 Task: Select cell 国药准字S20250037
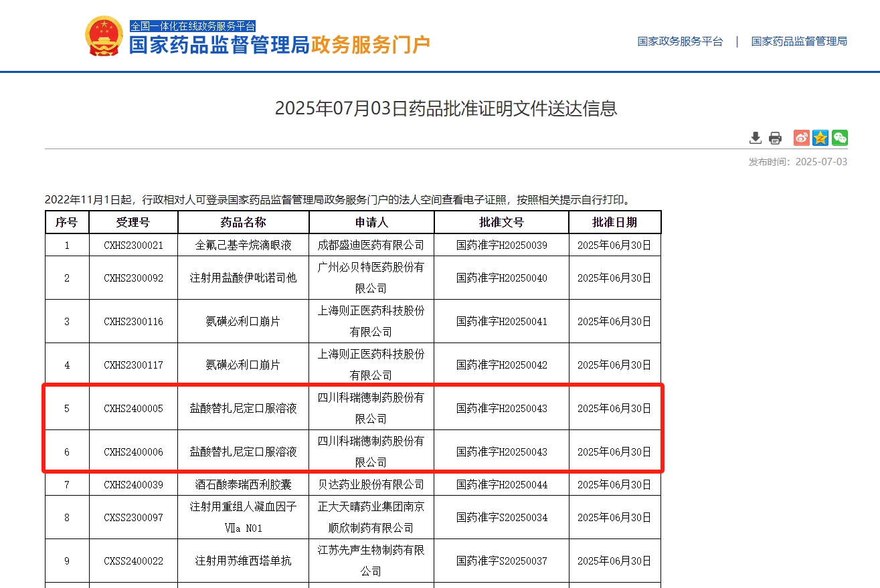[x=501, y=561]
